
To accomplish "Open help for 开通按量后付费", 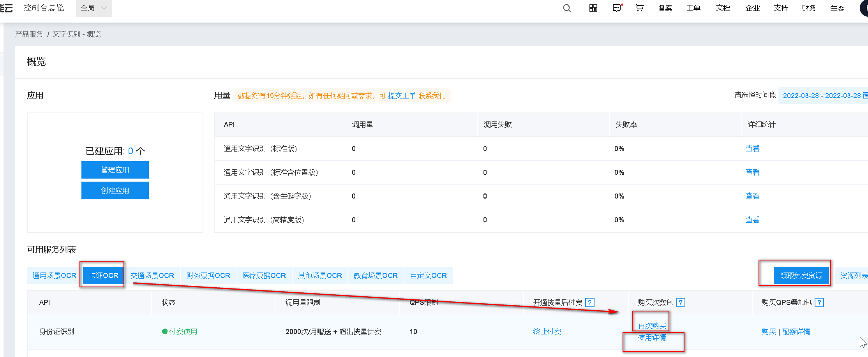I will [x=590, y=302].
